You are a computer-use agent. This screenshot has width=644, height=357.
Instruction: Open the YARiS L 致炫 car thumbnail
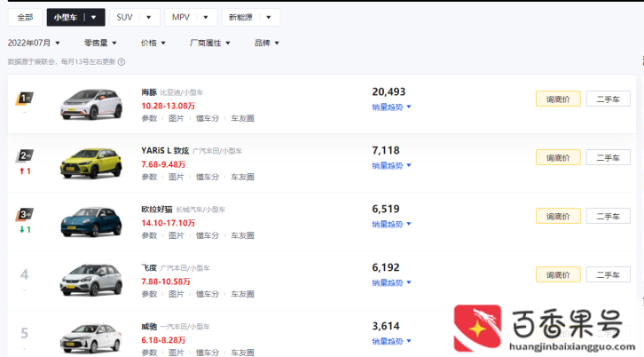pos(91,163)
